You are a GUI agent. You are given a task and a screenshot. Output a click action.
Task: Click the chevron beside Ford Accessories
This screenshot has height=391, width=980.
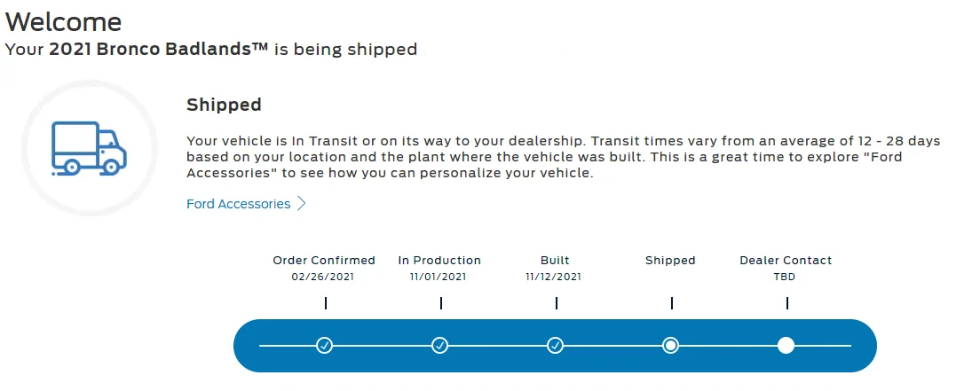coord(301,204)
